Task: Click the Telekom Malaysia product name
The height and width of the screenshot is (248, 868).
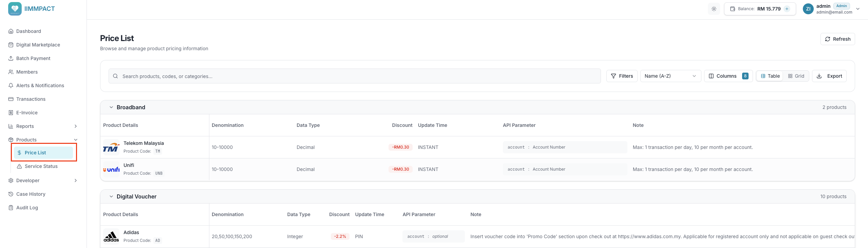Action: (144, 143)
